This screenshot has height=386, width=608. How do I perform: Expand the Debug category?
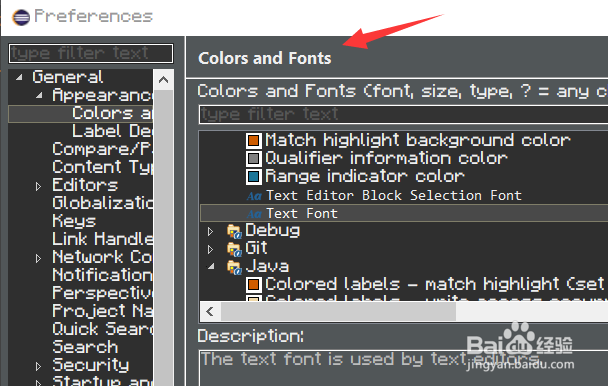(x=211, y=232)
